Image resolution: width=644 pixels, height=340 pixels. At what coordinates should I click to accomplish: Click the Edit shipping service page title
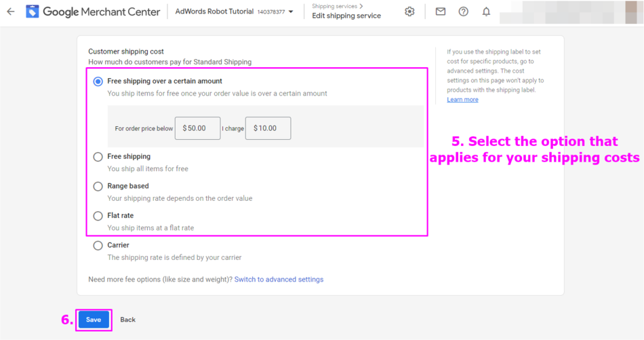[x=346, y=16]
